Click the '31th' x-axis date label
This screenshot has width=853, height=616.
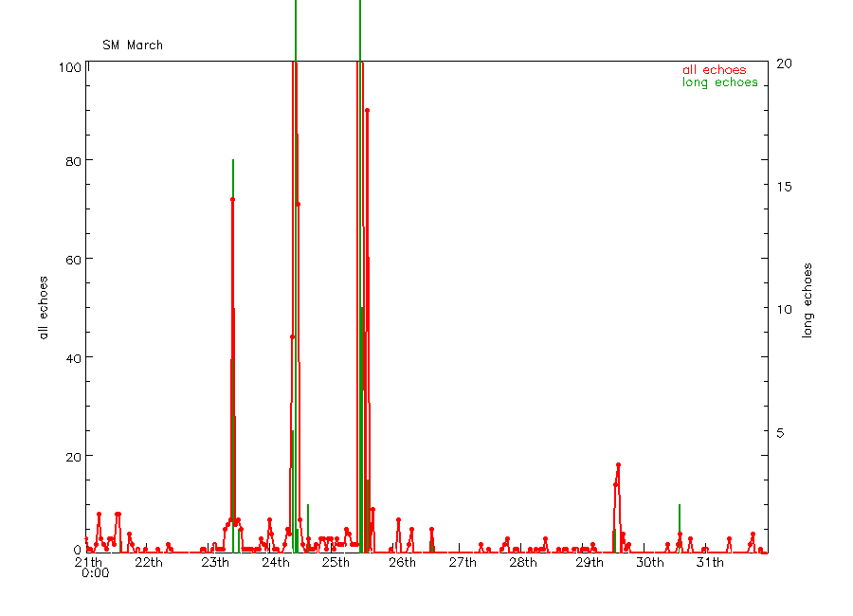[x=710, y=562]
